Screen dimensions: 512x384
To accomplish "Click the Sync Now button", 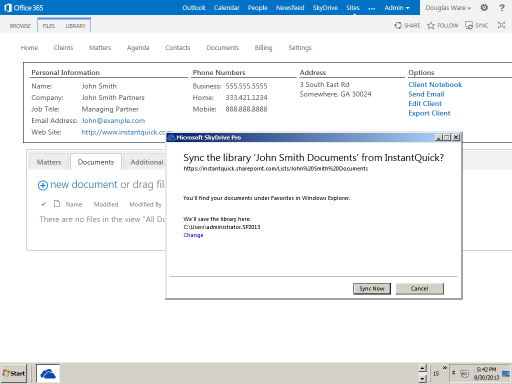I will (372, 289).
